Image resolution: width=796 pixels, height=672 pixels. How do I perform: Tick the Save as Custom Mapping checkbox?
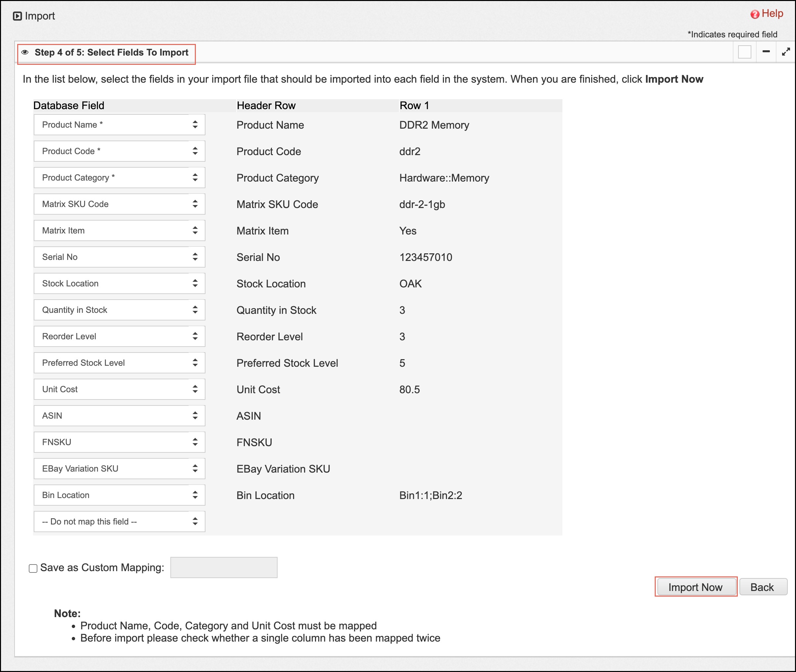33,568
